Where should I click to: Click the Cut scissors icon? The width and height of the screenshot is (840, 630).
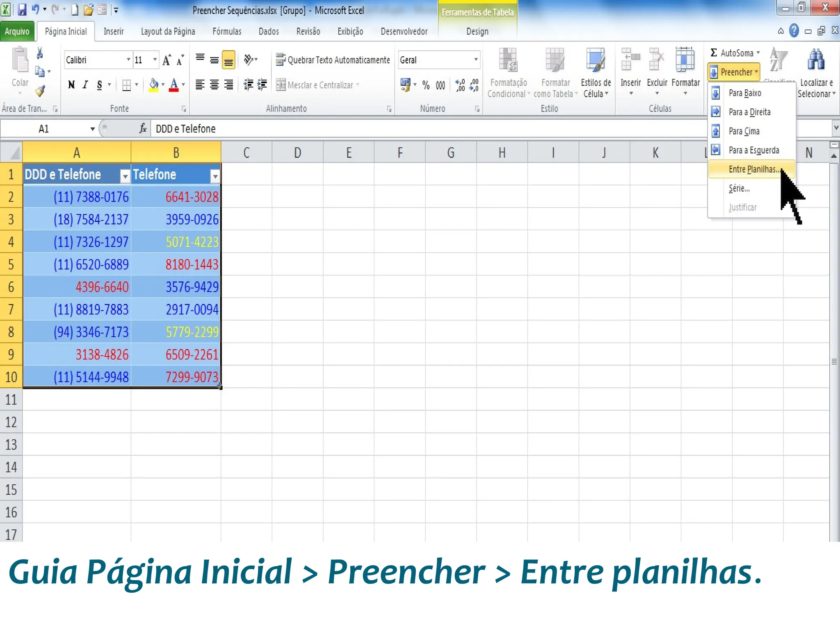(x=40, y=53)
